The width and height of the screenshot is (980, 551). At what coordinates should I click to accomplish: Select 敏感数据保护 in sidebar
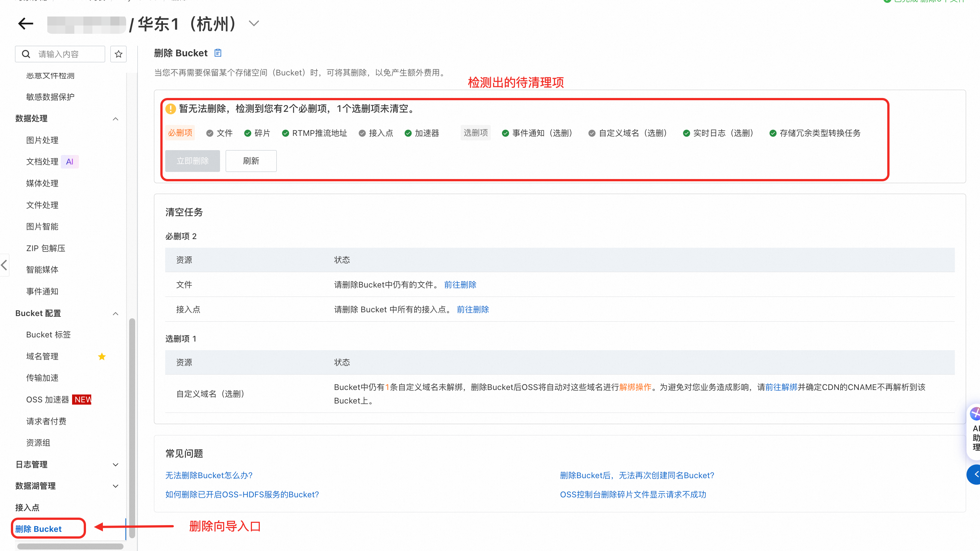(x=50, y=97)
